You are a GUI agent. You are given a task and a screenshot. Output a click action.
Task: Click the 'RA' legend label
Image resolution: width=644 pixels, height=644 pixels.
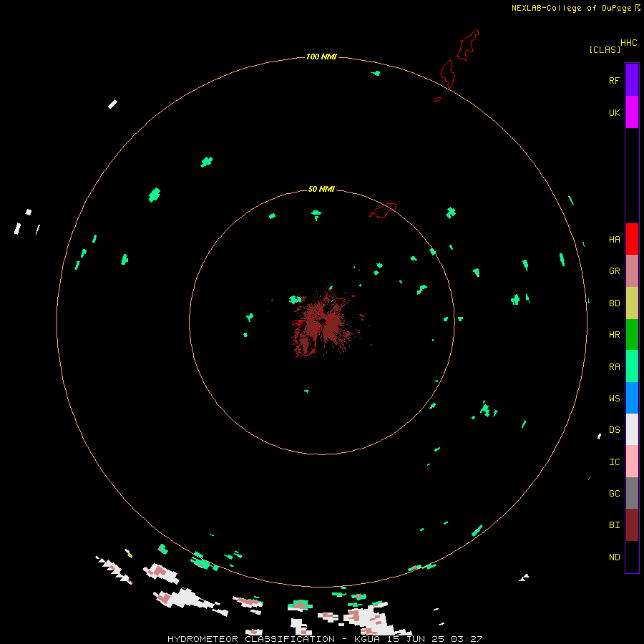[614, 367]
